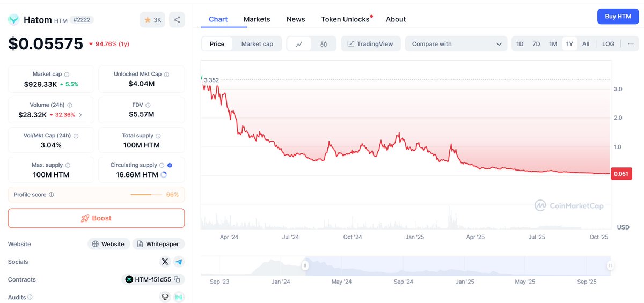Click the verified badge next to Circulating supply
Screen dimensions: 644x303
(x=170, y=165)
